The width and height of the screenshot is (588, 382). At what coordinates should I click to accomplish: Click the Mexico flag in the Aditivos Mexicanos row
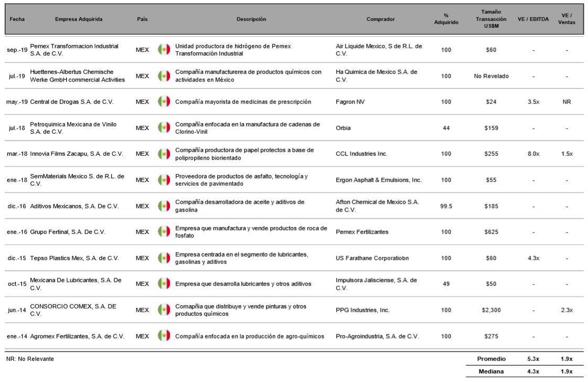click(164, 206)
